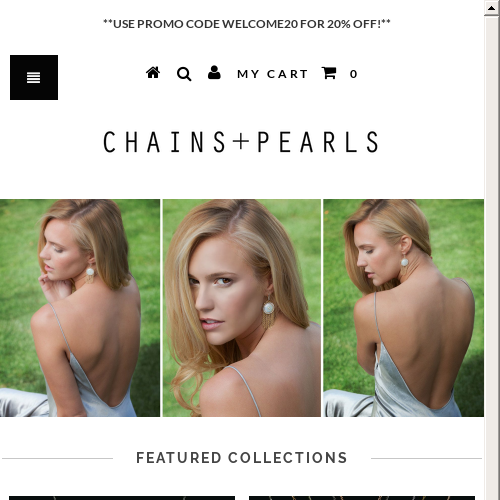Click the CHAINS+PEARLS logo

(241, 142)
